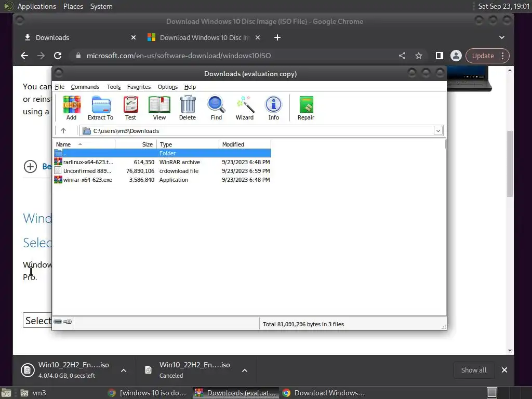Viewport: 532px width, 399px height.
Task: Click the Show all downloads button
Action: [474, 370]
